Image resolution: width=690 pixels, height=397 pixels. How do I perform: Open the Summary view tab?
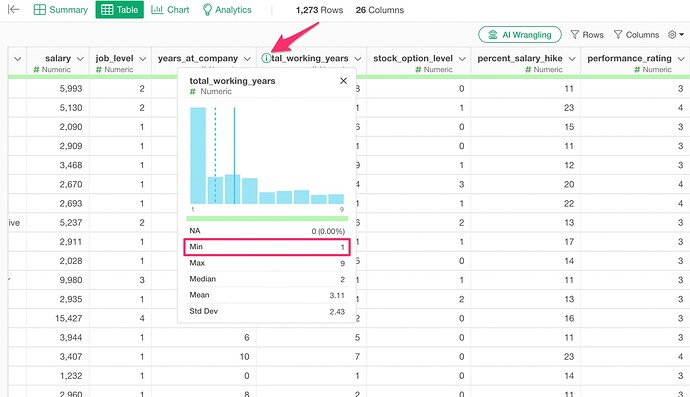(x=61, y=10)
